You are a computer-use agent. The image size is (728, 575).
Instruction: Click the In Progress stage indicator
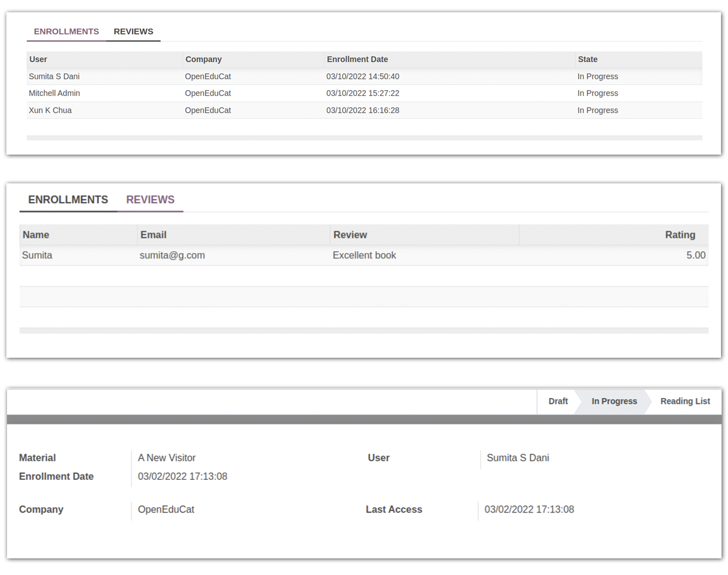614,401
